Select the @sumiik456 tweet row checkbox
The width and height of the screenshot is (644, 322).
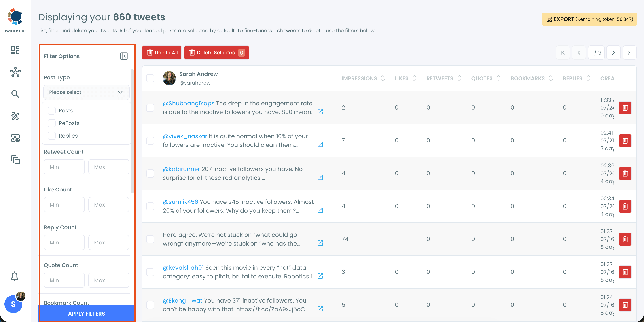pos(150,206)
